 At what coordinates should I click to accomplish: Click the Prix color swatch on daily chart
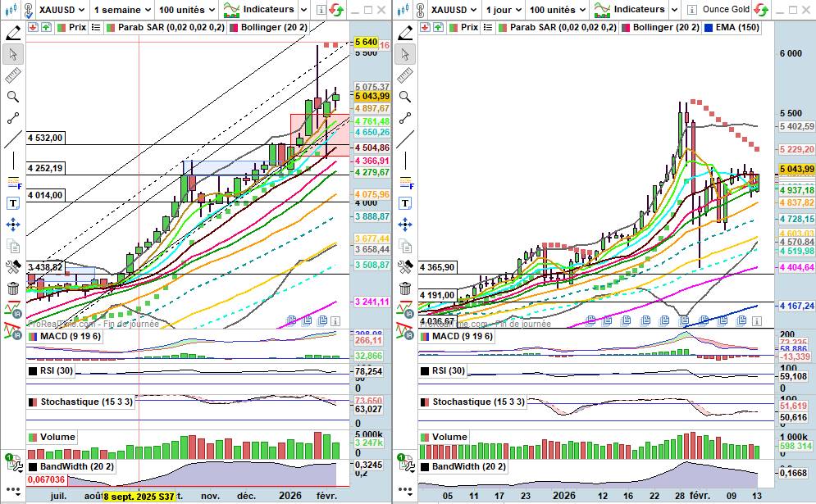[452, 27]
